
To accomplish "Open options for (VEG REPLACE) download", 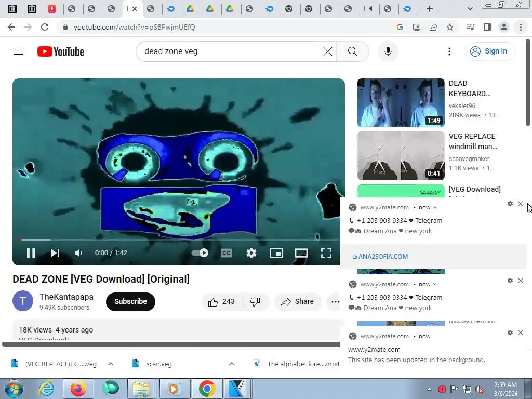I will pyautogui.click(x=111, y=364).
